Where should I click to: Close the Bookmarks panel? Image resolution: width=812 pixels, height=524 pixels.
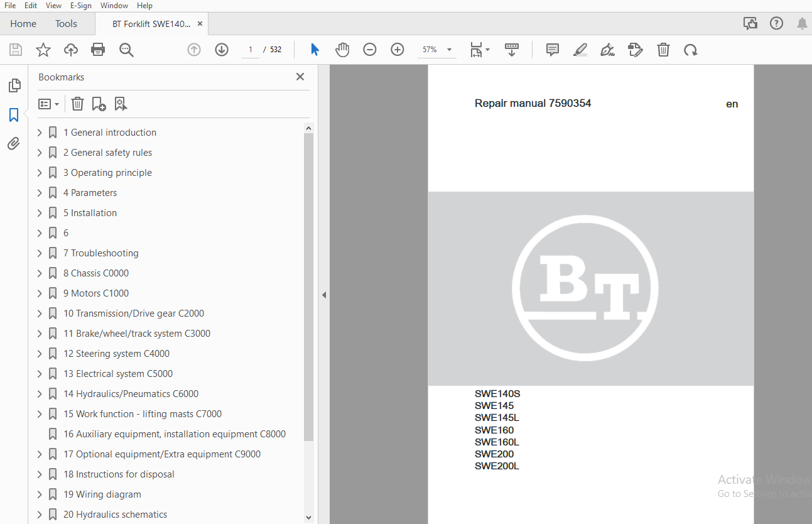[300, 77]
